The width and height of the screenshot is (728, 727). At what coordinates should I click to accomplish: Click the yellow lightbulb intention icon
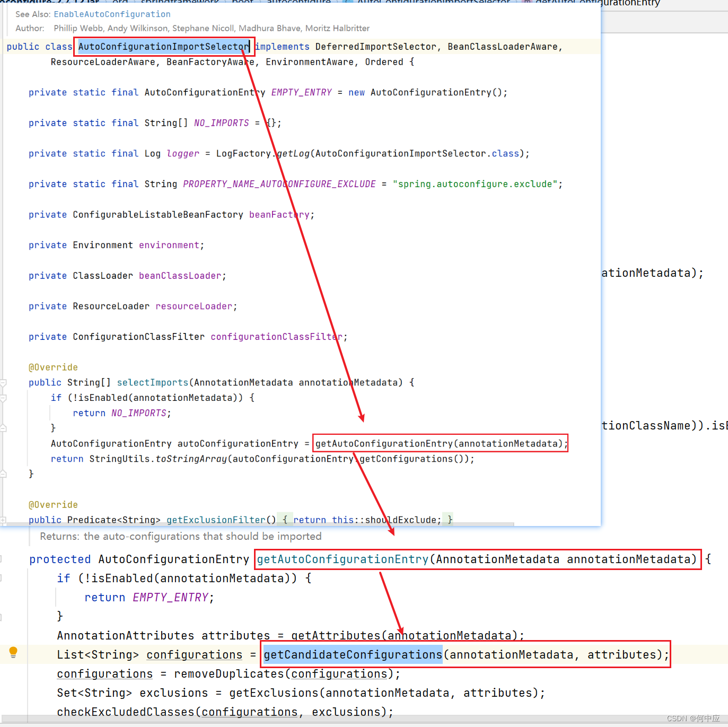(x=13, y=653)
